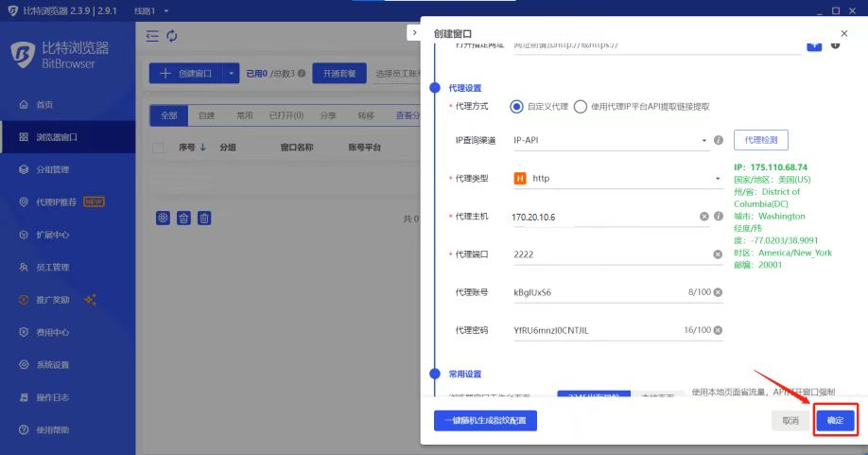868x455 pixels.
Task: Clear the 代理密码 field with its X icon
Action: click(x=718, y=330)
